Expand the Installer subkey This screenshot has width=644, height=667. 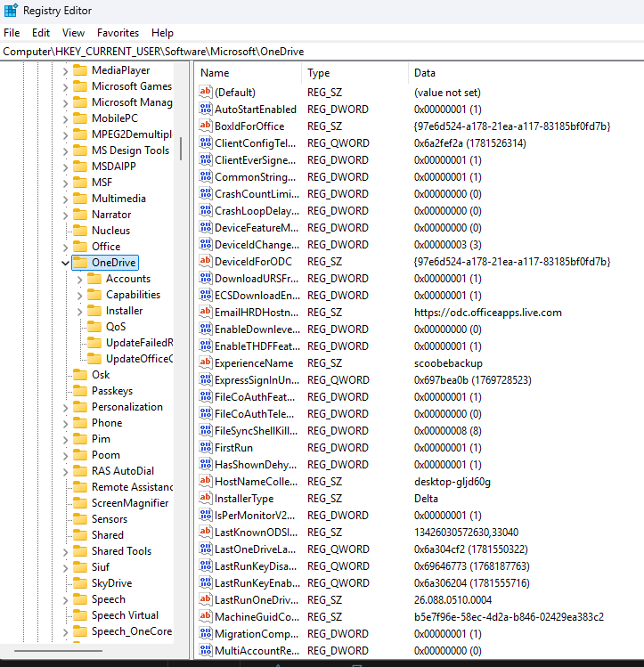(x=79, y=312)
